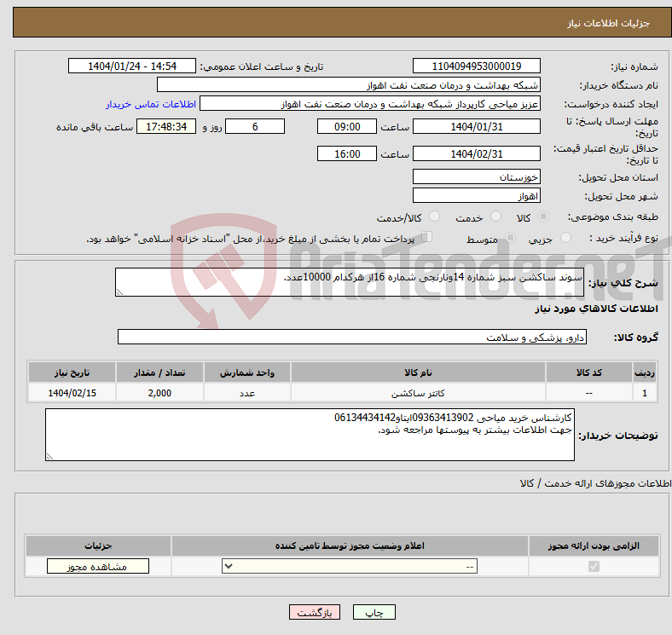Open the buyer contact information link
The image size is (672, 635).
(x=151, y=104)
